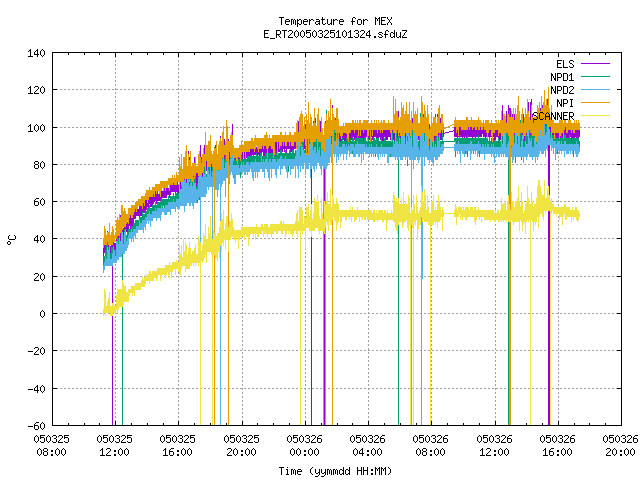Select the subtitle 'E_RT20050325101324.sfduZ'

click(335, 34)
